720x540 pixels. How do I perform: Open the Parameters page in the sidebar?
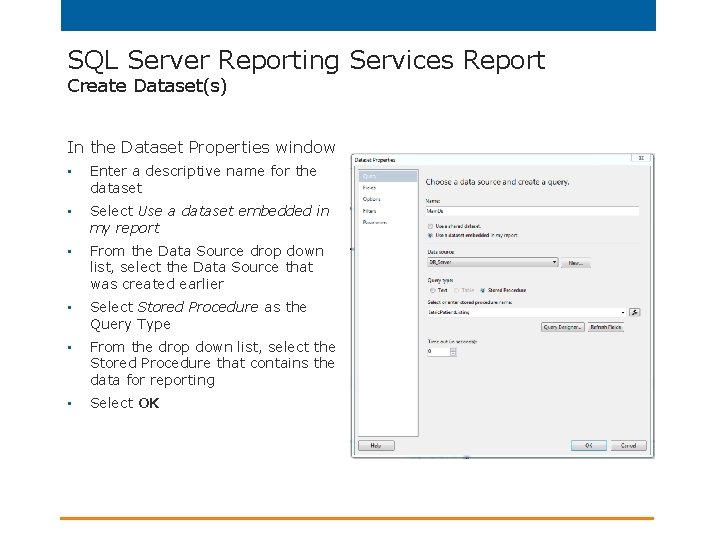[375, 222]
